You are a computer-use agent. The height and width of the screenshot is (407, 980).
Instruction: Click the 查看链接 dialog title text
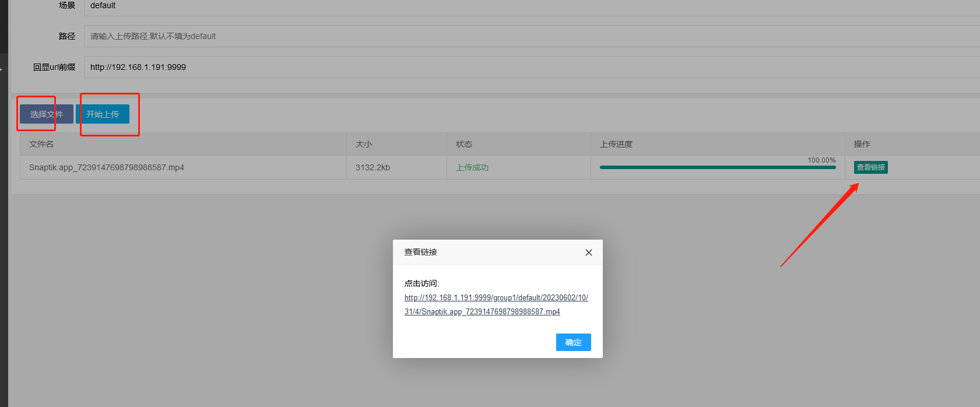pyautogui.click(x=421, y=252)
